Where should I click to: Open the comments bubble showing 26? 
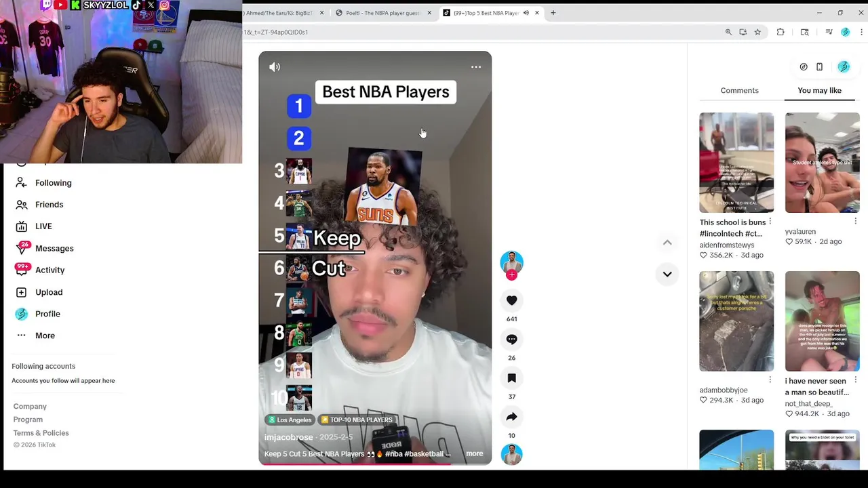click(512, 339)
